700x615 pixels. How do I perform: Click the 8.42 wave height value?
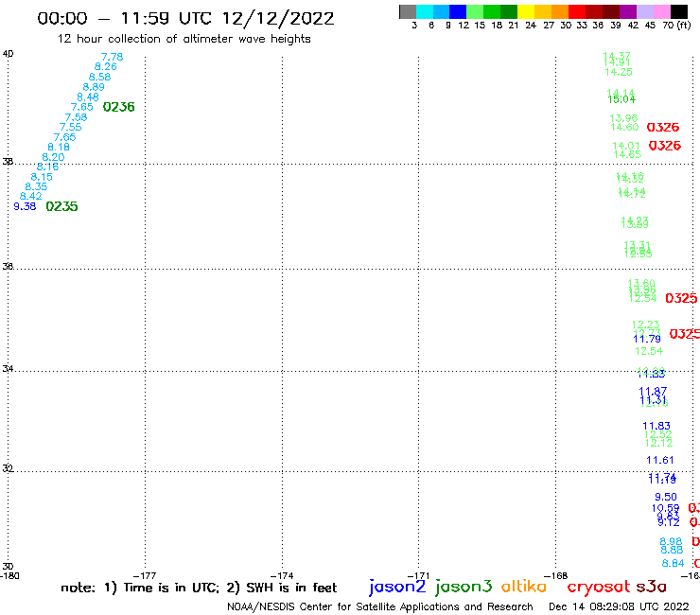[x=31, y=196]
